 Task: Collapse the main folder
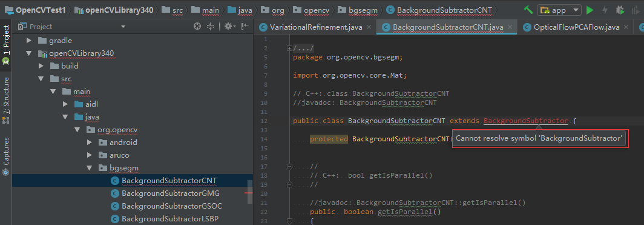pyautogui.click(x=53, y=92)
